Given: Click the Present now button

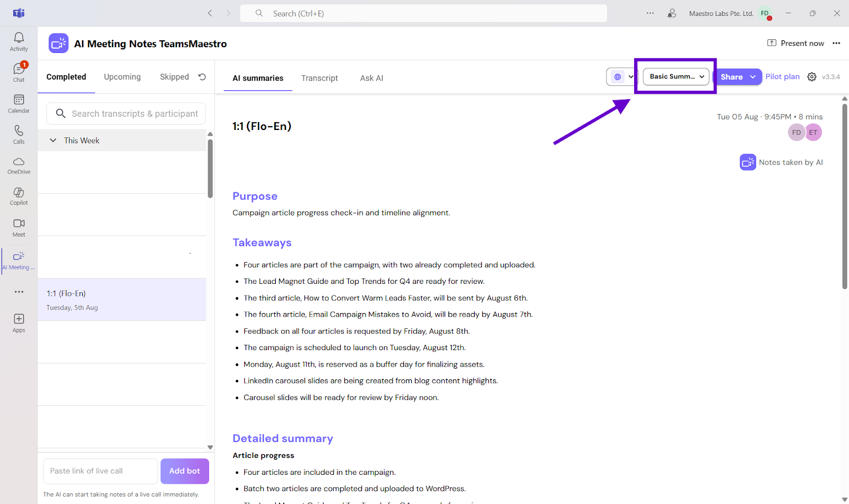Looking at the screenshot, I should (x=795, y=44).
